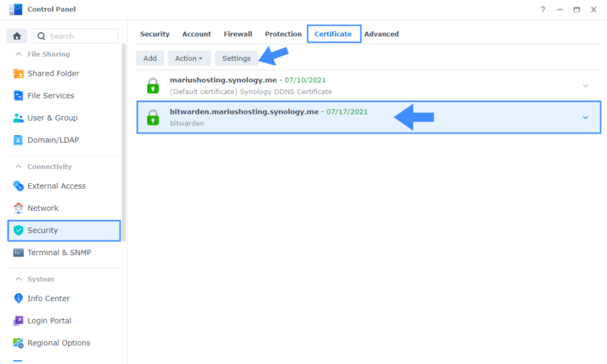This screenshot has height=364, width=607.
Task: Open File Services section
Action: (x=51, y=96)
